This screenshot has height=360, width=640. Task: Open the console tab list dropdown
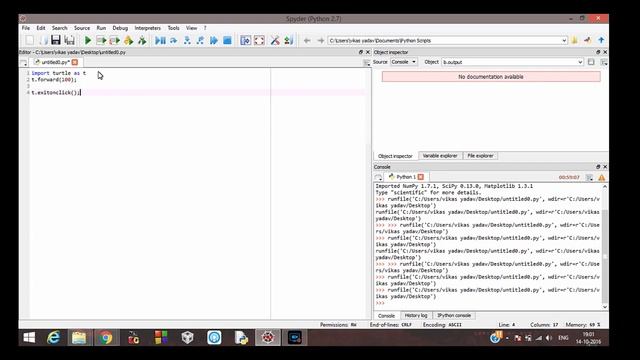coord(378,177)
